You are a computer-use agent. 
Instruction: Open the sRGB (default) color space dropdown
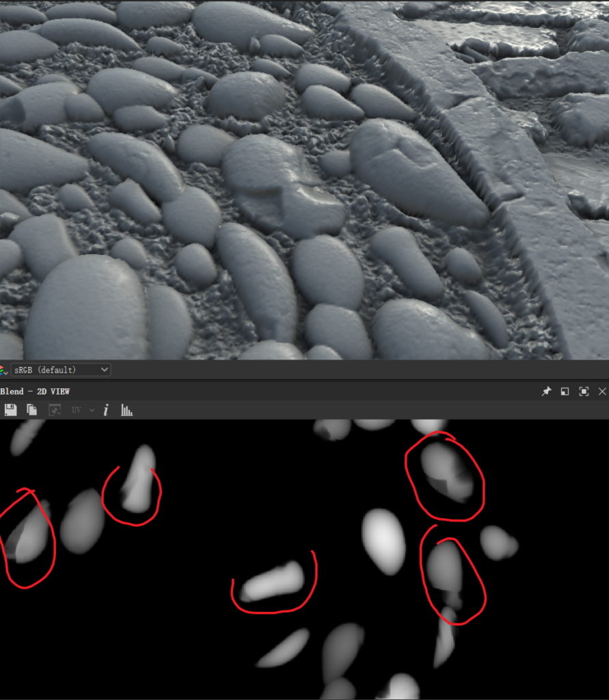point(60,370)
